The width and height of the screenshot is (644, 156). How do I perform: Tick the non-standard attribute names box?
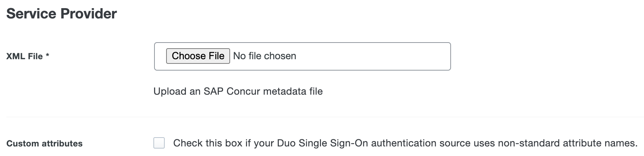click(x=159, y=143)
